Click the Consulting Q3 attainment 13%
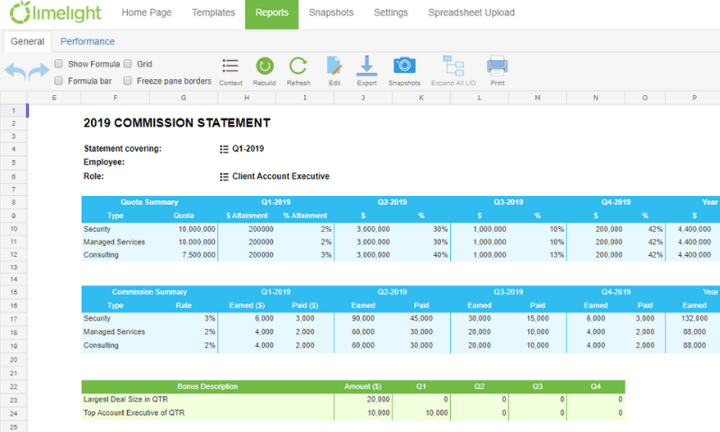This screenshot has height=432, width=720. pyautogui.click(x=557, y=255)
